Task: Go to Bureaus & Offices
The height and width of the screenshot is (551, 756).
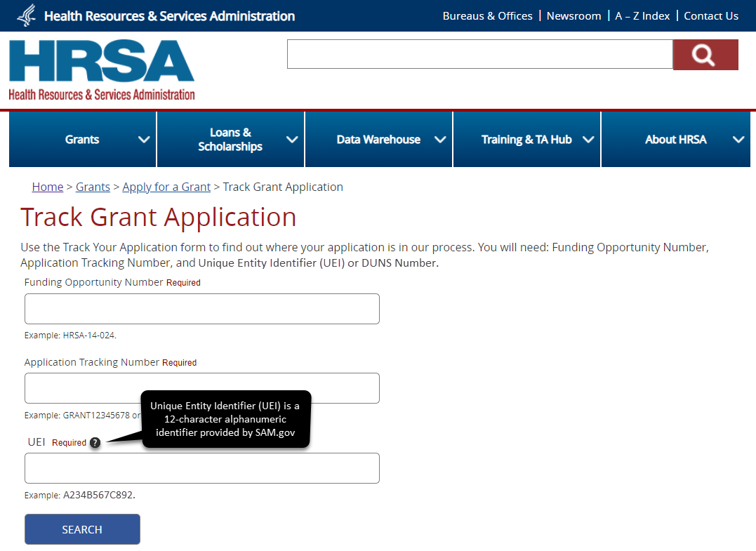Action: (487, 16)
